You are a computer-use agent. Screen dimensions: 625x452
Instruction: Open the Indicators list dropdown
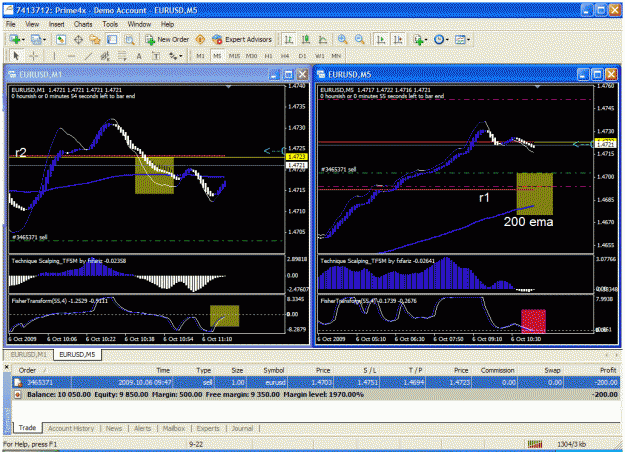click(x=421, y=39)
